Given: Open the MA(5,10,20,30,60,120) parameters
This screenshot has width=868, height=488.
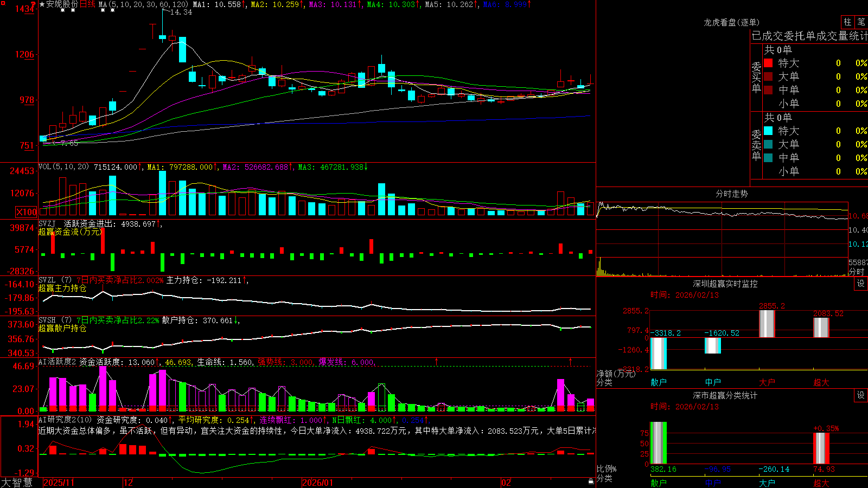Looking at the screenshot, I should 143,4.
